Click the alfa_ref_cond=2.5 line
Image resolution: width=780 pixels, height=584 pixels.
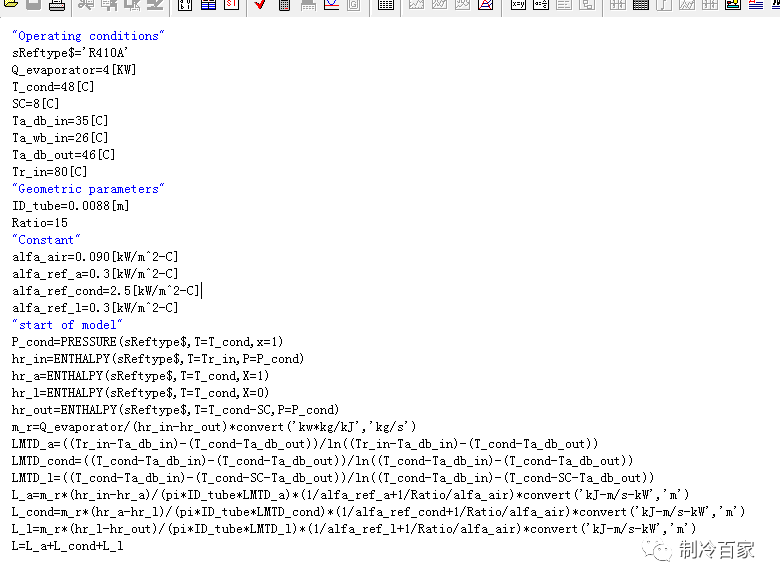pyautogui.click(x=105, y=291)
